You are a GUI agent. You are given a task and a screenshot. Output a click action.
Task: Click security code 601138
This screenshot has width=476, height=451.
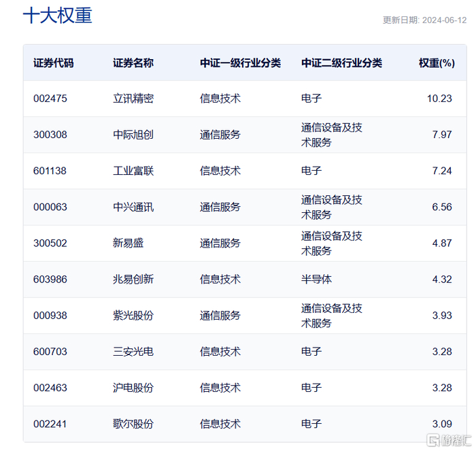tap(50, 171)
